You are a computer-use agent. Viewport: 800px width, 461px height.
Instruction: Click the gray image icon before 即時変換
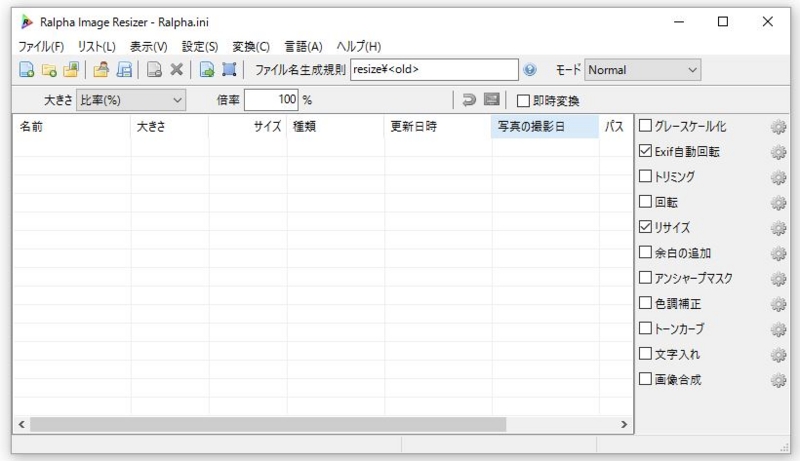point(491,99)
